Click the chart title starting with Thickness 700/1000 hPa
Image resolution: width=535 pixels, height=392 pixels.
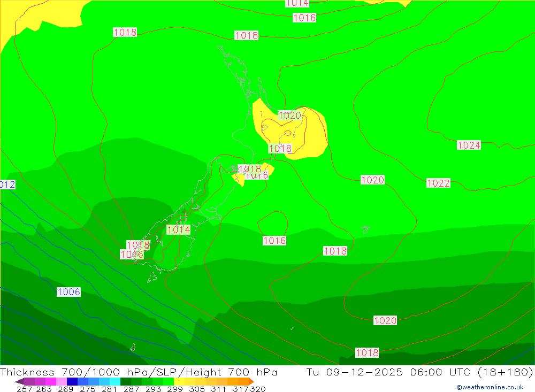[139, 372]
